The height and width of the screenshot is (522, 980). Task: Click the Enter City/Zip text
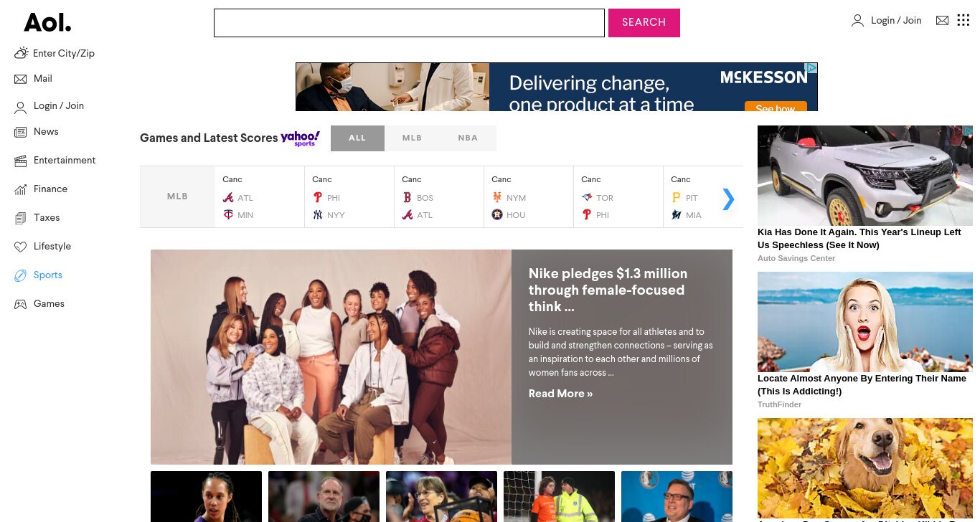pos(64,53)
